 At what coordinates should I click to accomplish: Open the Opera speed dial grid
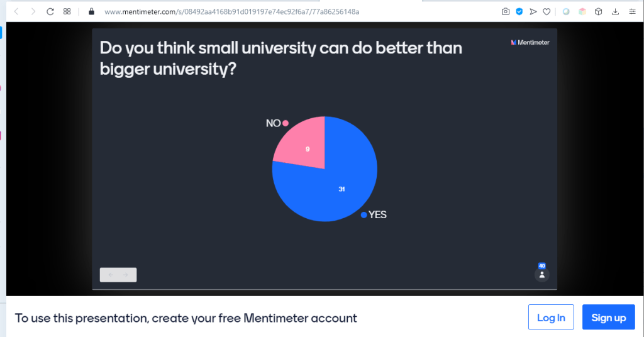coord(67,11)
